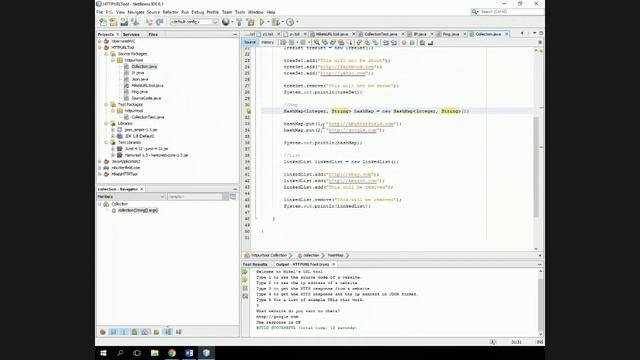Click the Build Project hammer icon
This screenshot has height=360, width=640.
[x=240, y=22]
